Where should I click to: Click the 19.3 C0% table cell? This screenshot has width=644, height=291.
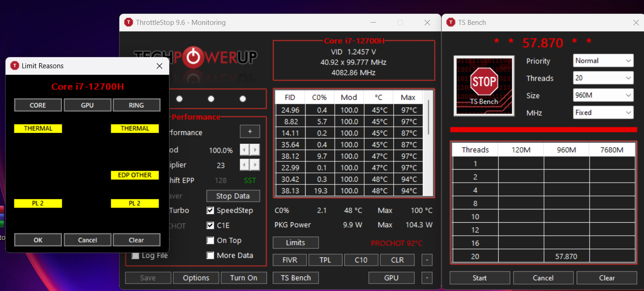pos(319,190)
